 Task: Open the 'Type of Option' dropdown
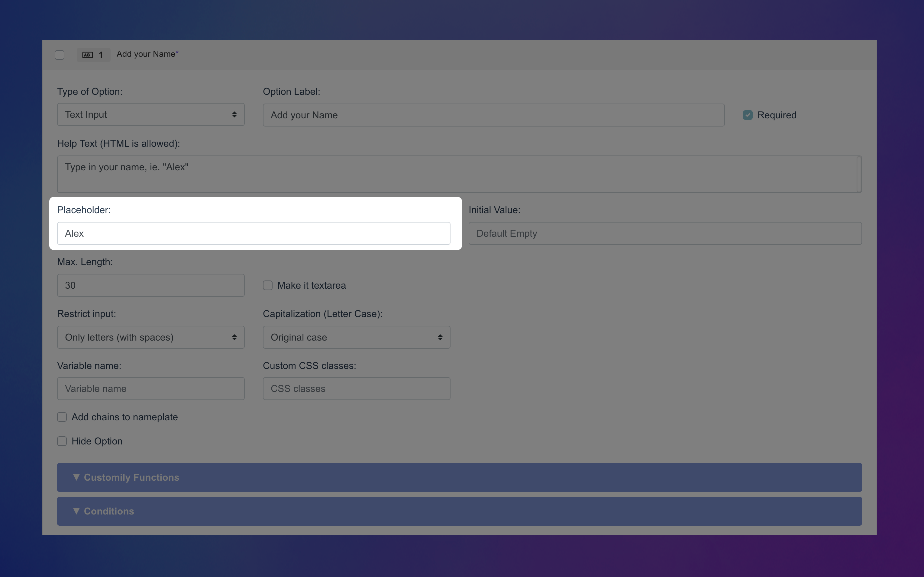(x=150, y=114)
